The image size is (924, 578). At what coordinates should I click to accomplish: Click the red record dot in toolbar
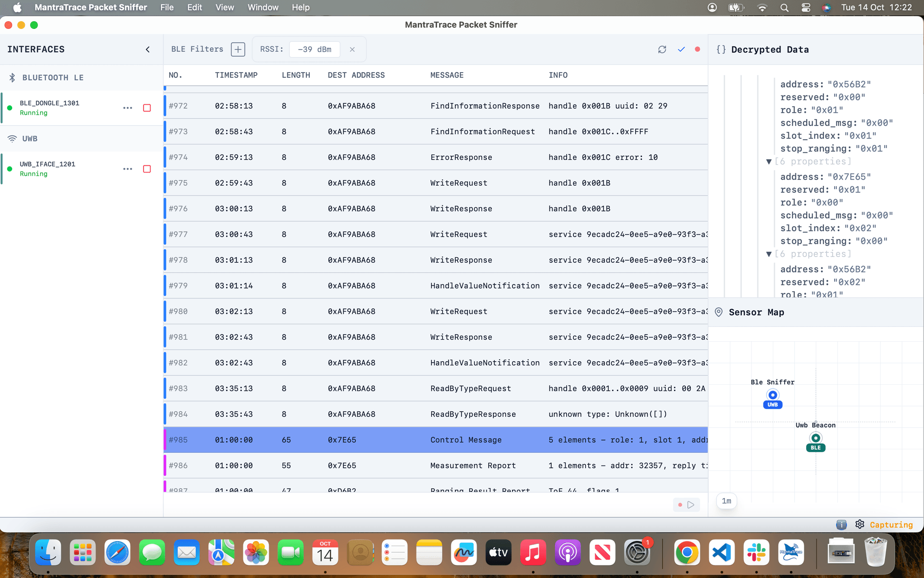coord(698,49)
